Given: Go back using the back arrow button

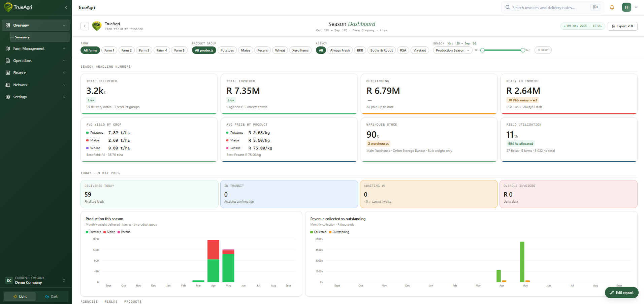Looking at the screenshot, I should [x=85, y=26].
